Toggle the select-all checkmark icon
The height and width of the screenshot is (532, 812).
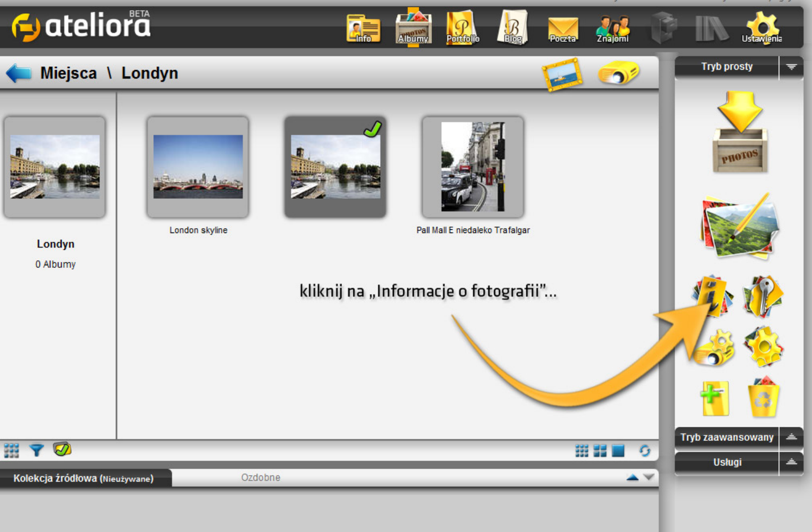coord(62,449)
